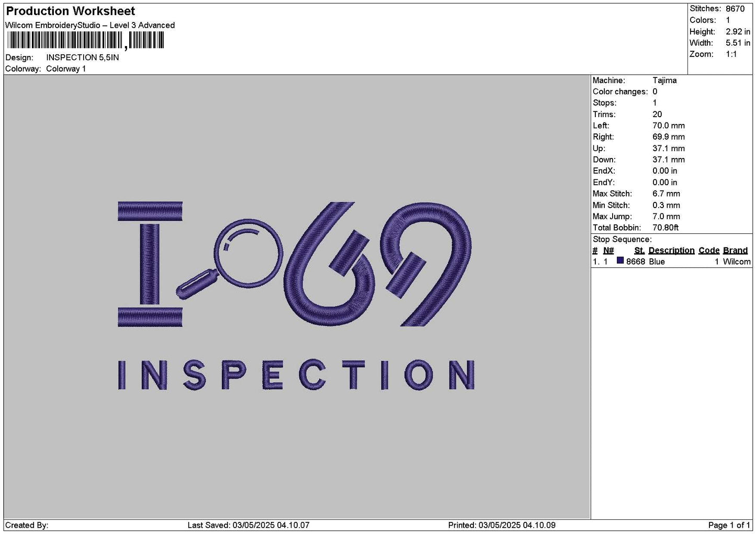Click the 'Wilcom' brand entry
The width and height of the screenshot is (756, 534).
click(x=737, y=262)
